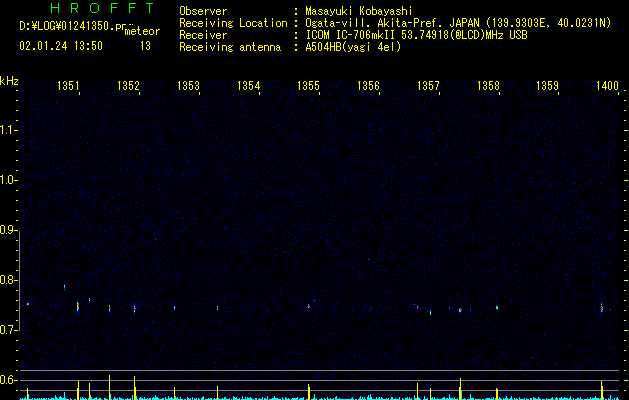
Task: Click the Receiving antenna label
Action: tap(230, 47)
